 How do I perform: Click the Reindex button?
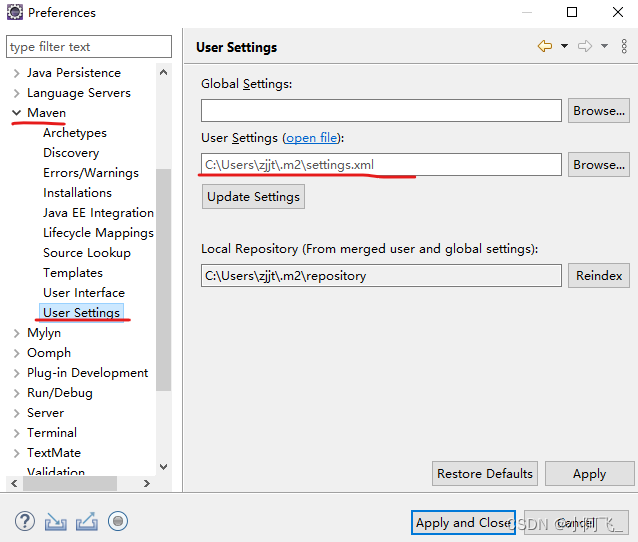point(599,276)
